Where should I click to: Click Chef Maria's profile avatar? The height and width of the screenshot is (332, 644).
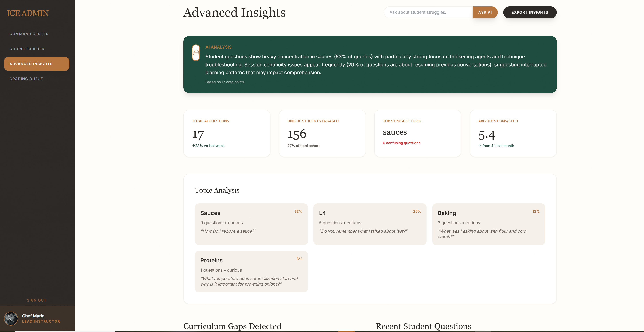coord(11,318)
